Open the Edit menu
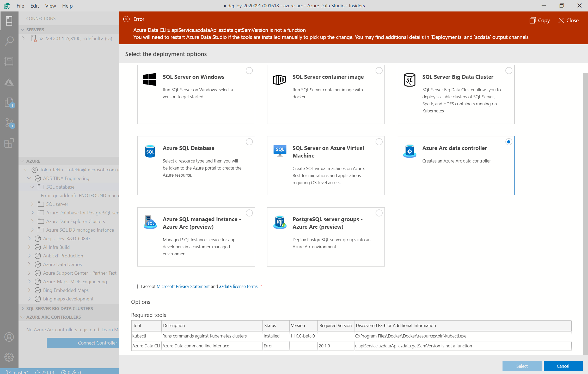Screen dimensions: 588x374 (35, 6)
